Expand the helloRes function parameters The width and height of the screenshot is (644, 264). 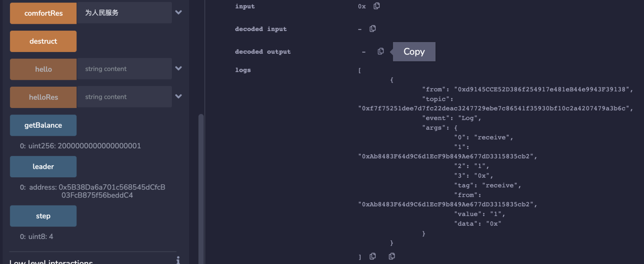[x=179, y=96]
